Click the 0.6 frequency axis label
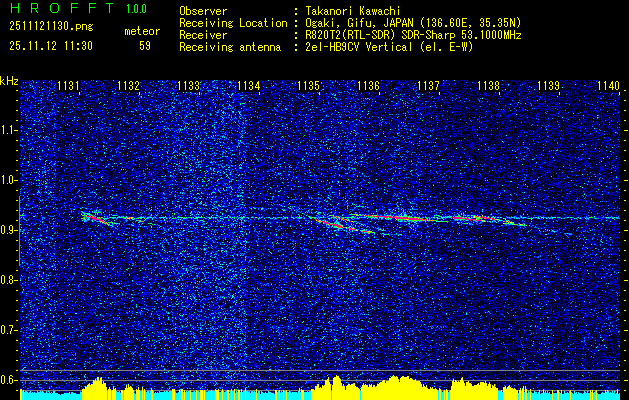This screenshot has height=400, width=629. coord(8,380)
